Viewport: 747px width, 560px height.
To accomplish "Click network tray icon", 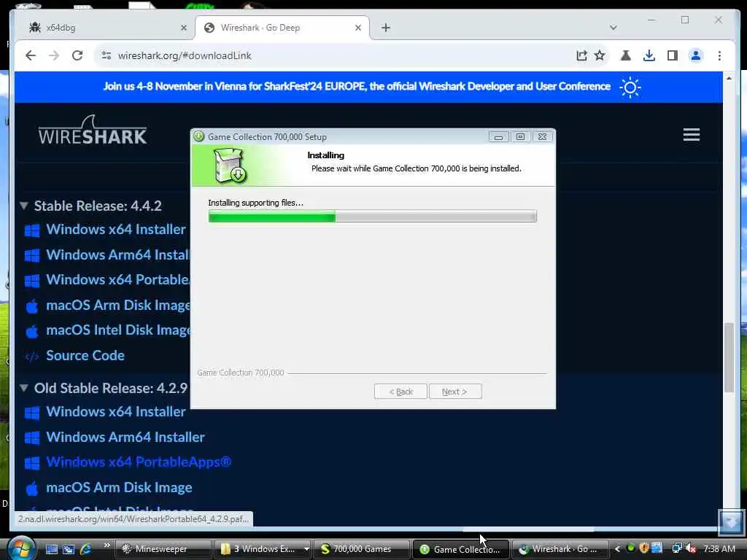I will [677, 548].
